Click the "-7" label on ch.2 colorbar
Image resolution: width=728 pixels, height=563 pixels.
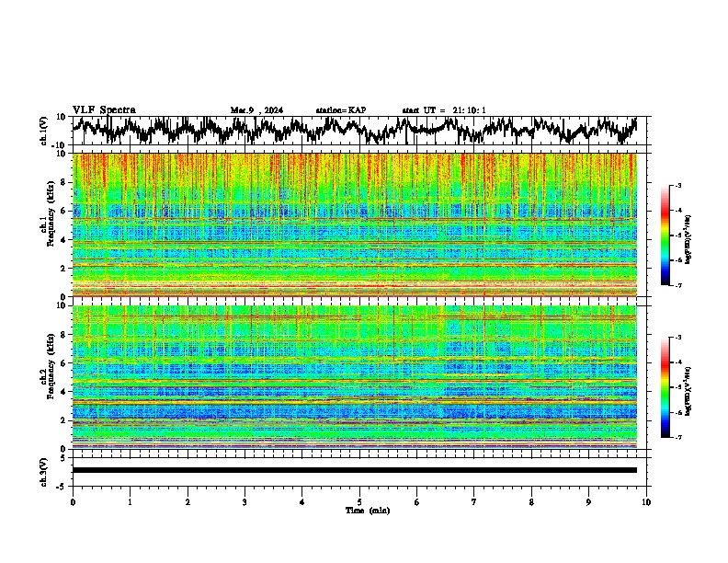tap(678, 437)
